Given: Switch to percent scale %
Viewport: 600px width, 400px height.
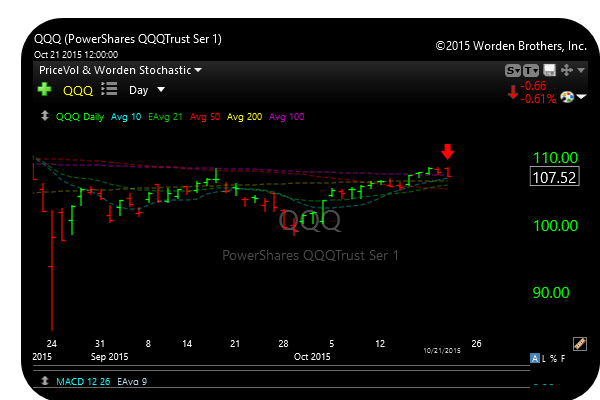Looking at the screenshot, I should 553,359.
